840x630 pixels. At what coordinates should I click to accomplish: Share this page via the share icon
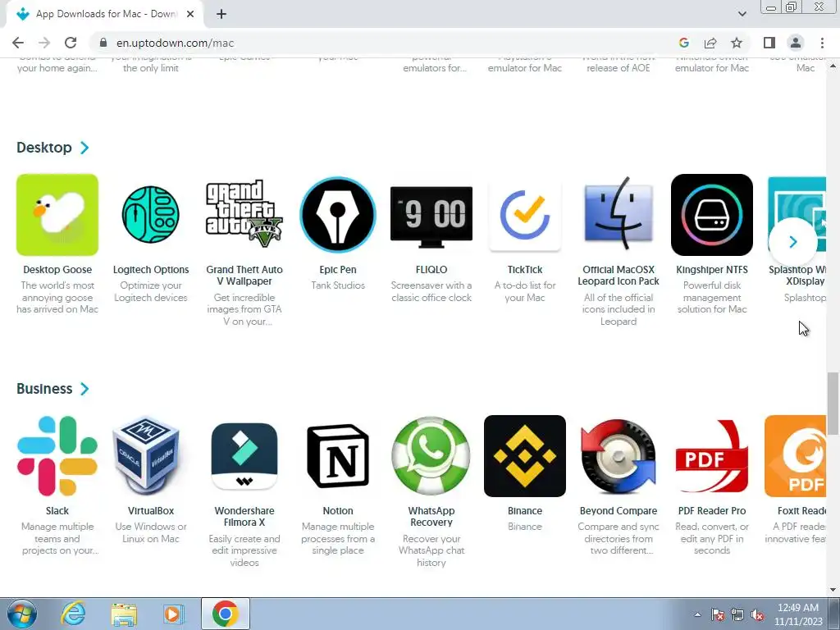710,43
